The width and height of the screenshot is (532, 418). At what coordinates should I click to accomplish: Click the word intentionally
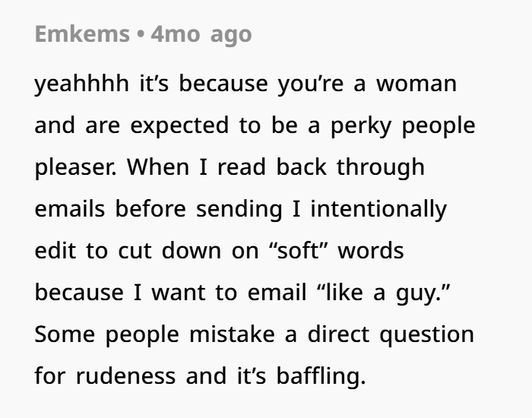pos(378,210)
